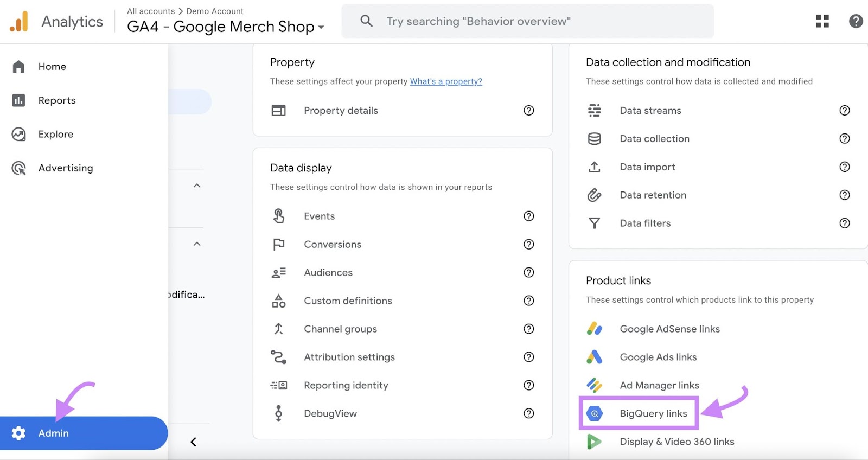Click the Home house icon

pos(18,66)
